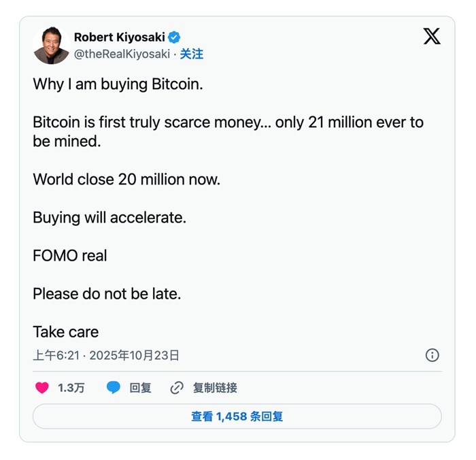Click the 回复 reply label

[x=140, y=388]
